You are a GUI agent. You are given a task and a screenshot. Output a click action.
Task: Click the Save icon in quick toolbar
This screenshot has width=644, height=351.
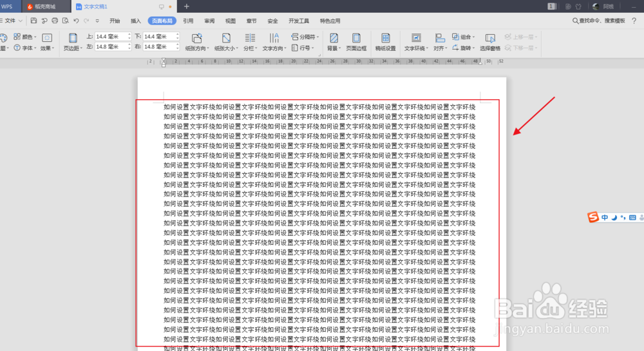33,21
